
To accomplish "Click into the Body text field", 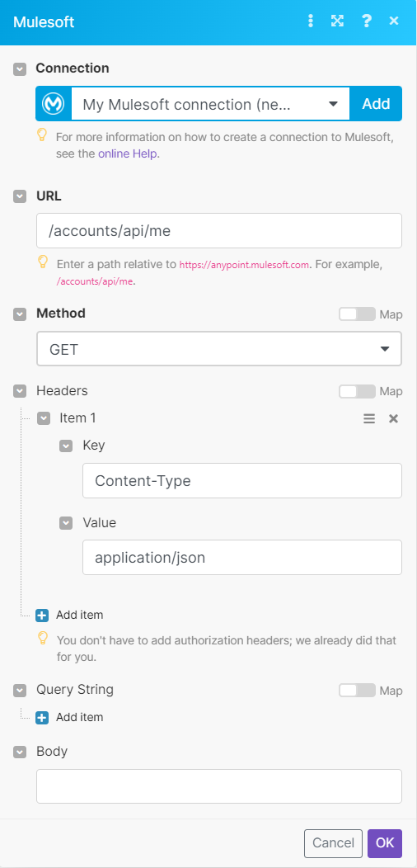I will (x=219, y=786).
